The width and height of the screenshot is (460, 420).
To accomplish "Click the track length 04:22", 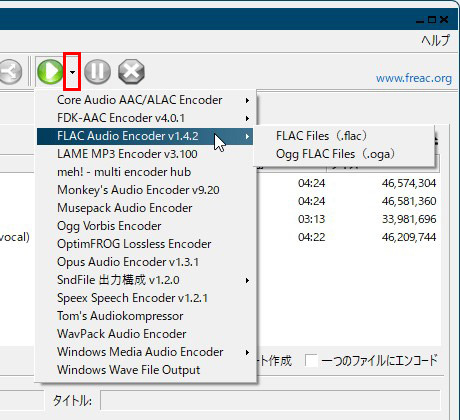I will [311, 237].
